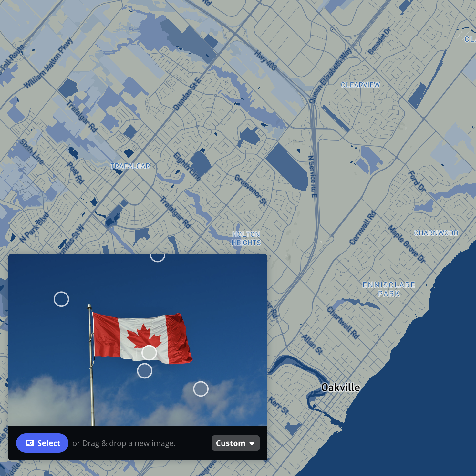
Task: Click the Oakville label on the map
Action: [x=341, y=387]
